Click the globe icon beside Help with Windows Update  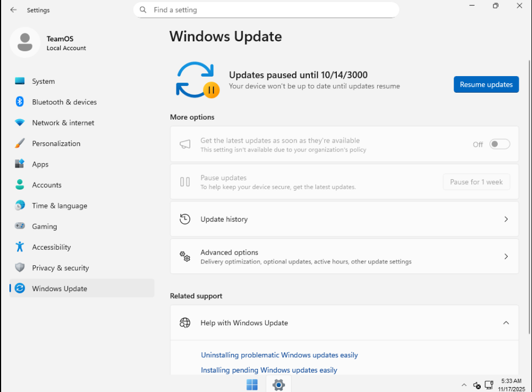click(185, 323)
